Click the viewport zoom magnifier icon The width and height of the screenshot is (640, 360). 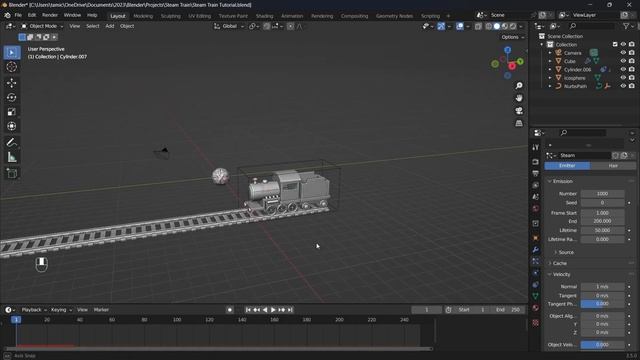(519, 86)
